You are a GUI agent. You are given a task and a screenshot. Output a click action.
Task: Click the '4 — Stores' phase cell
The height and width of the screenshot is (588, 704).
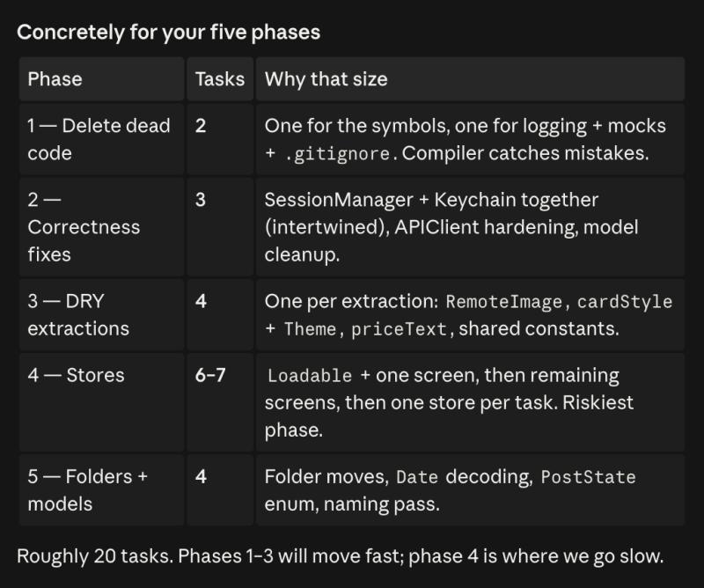click(101, 402)
